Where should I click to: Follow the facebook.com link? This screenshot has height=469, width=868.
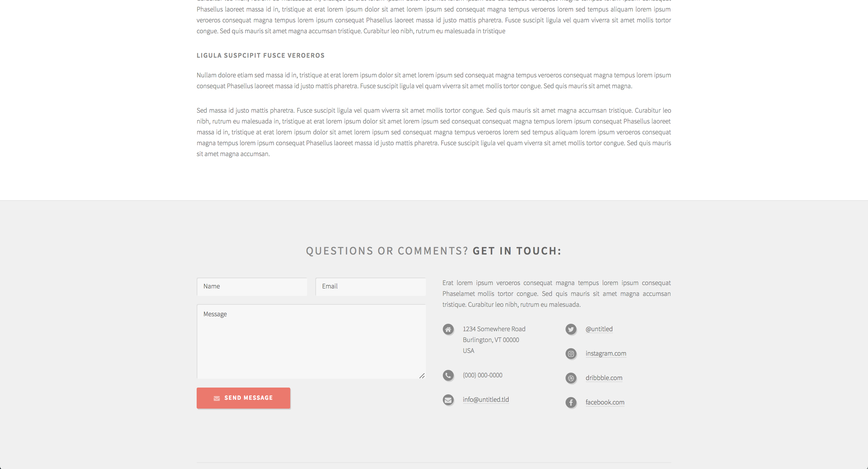(x=605, y=402)
